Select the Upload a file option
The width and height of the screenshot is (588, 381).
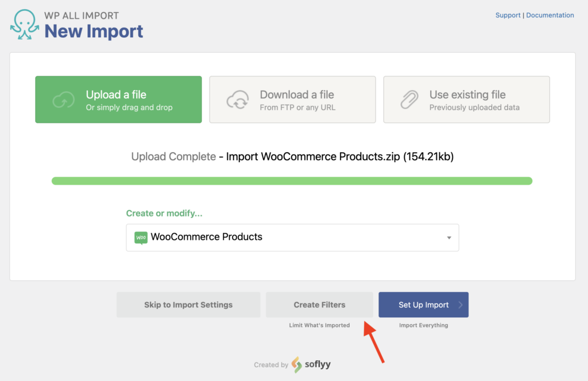point(118,99)
